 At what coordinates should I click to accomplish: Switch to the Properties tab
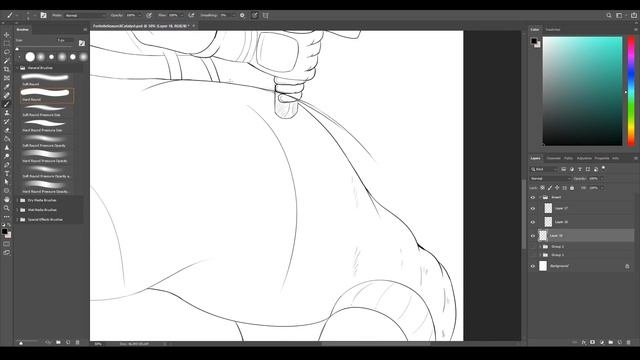tap(602, 158)
